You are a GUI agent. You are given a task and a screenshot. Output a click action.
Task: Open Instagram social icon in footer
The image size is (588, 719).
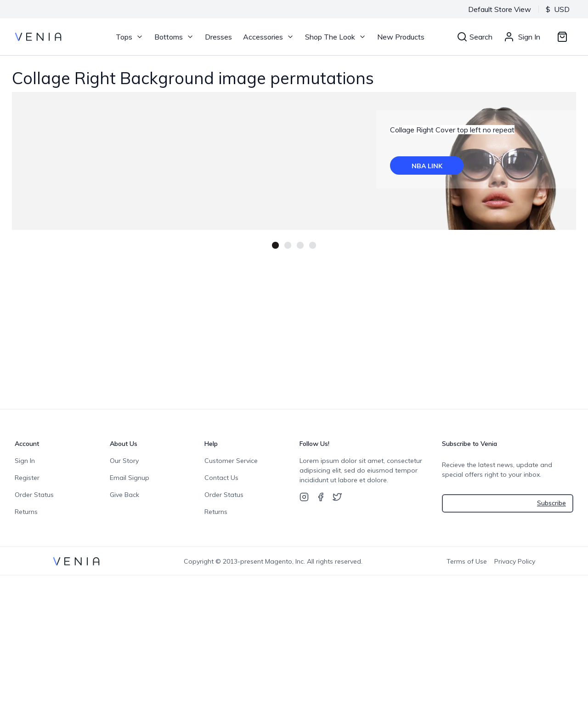(304, 497)
